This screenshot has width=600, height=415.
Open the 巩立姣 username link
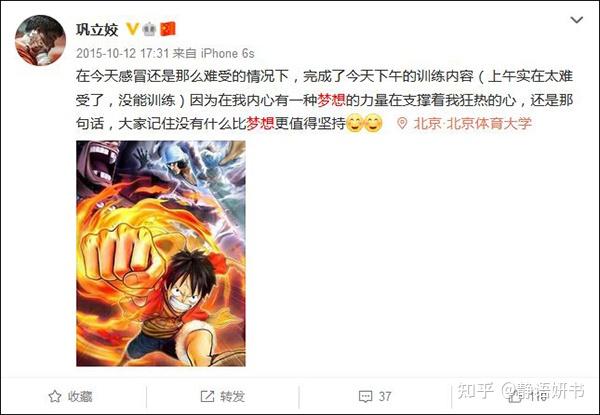97,29
